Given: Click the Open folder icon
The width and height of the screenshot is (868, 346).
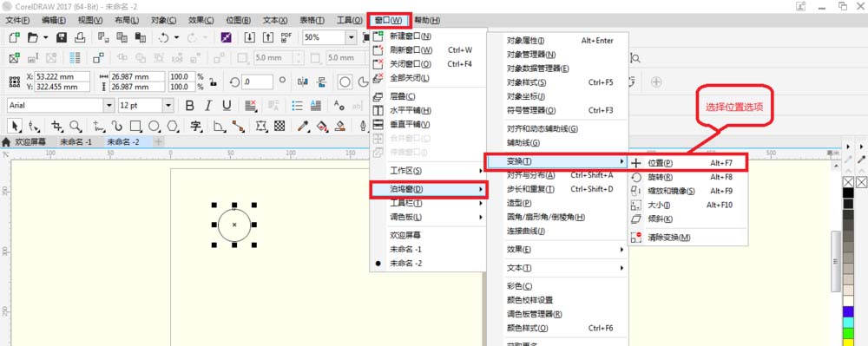Looking at the screenshot, I should 33,37.
